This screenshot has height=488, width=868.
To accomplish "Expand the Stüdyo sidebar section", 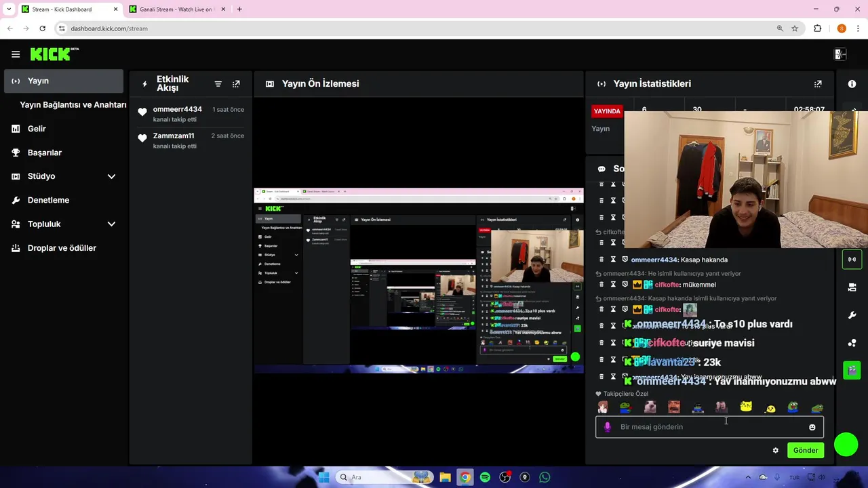I will 111,176.
